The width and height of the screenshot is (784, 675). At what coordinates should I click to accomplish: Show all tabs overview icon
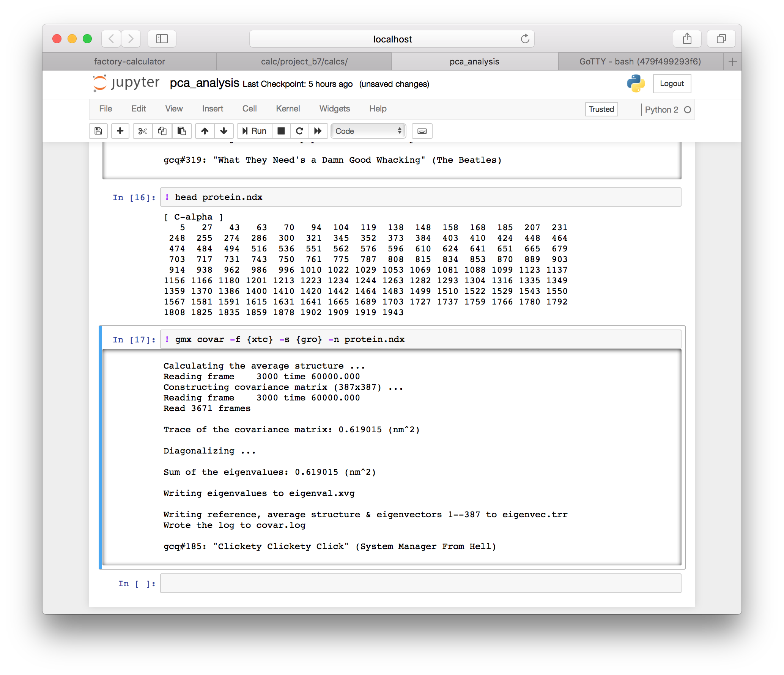[x=721, y=39]
